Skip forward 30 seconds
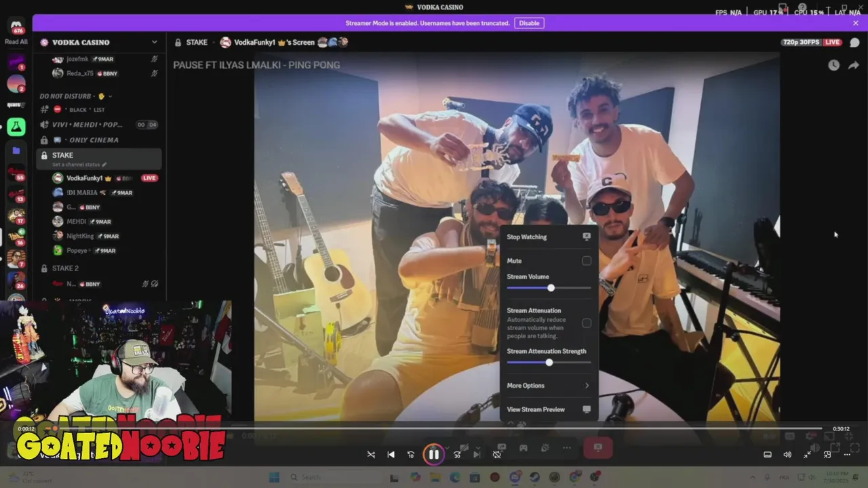The image size is (868, 488). [x=457, y=455]
